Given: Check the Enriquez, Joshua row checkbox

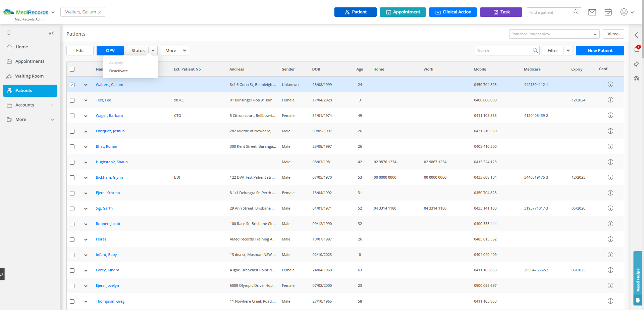Looking at the screenshot, I should [x=72, y=131].
